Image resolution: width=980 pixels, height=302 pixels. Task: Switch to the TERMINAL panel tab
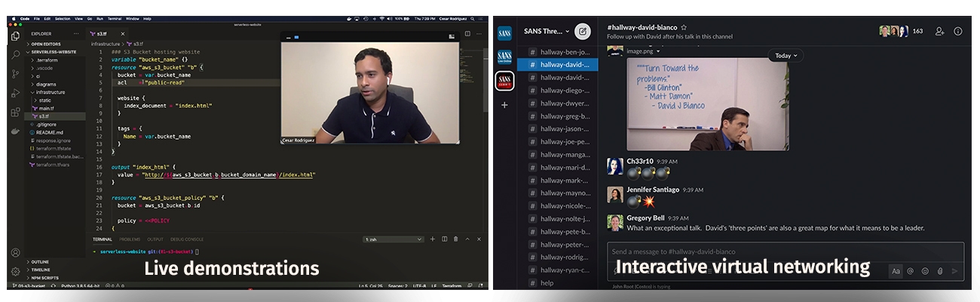click(x=102, y=239)
